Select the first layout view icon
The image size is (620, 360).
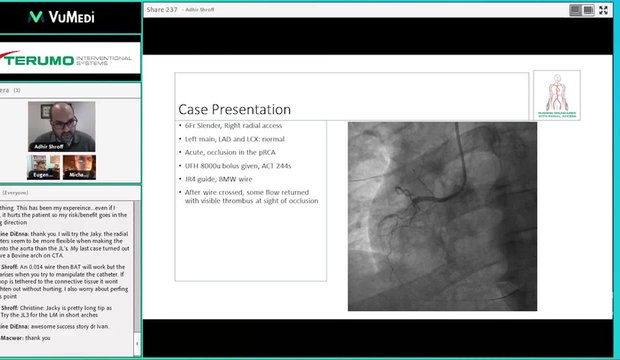[575, 10]
